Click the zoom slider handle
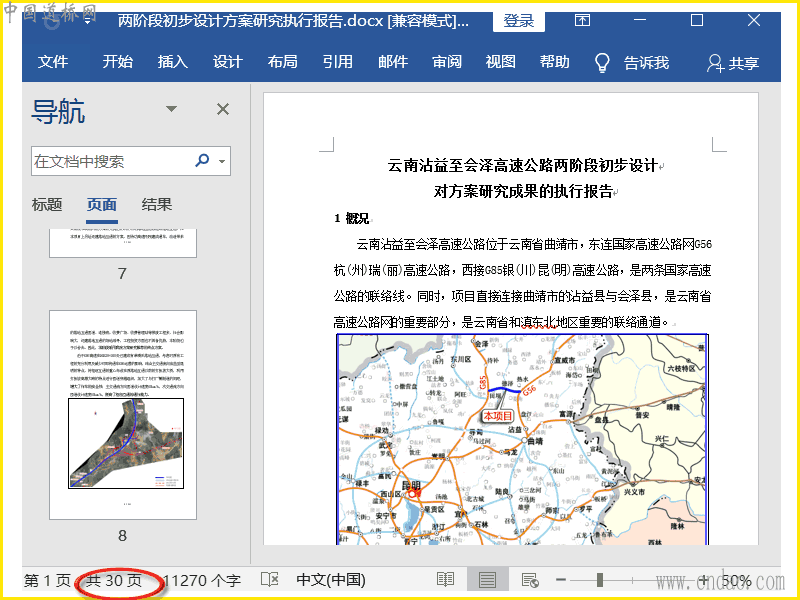 click(x=600, y=580)
